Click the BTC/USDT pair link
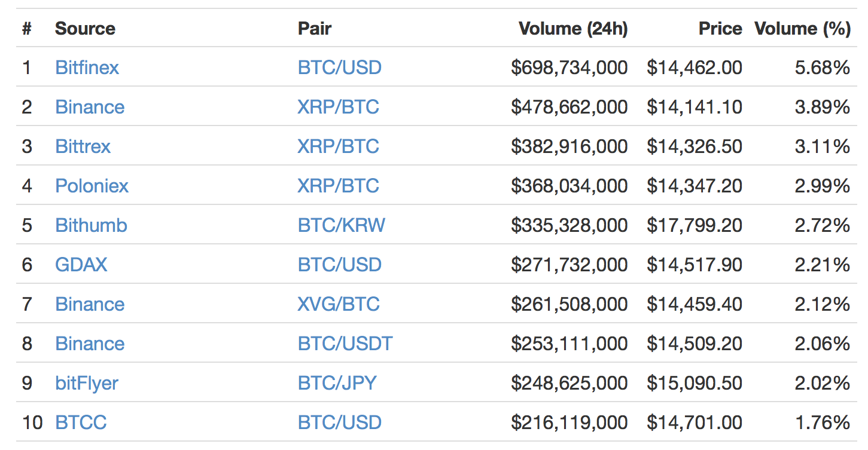 point(345,344)
